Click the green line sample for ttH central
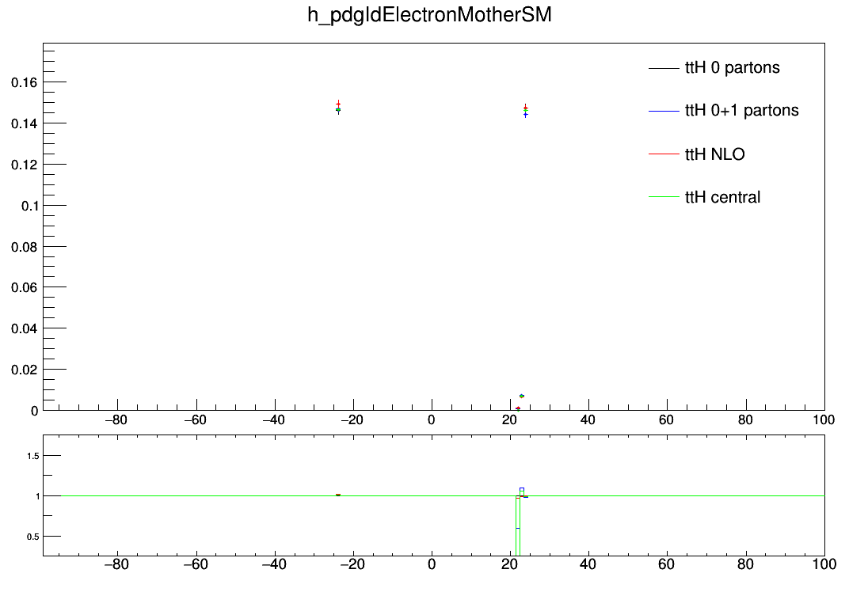This screenshot has width=868, height=611. pos(664,197)
